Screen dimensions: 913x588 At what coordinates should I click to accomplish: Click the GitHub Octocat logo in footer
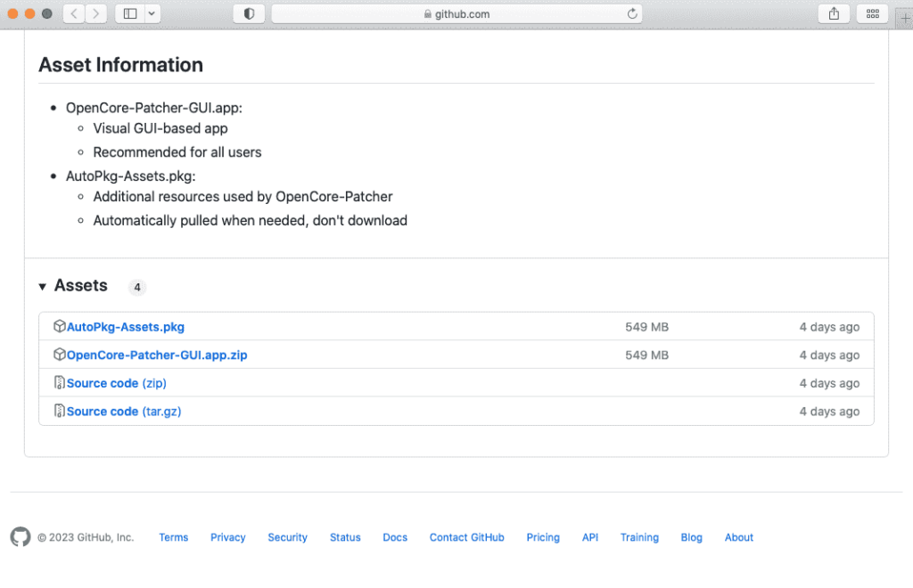click(21, 537)
